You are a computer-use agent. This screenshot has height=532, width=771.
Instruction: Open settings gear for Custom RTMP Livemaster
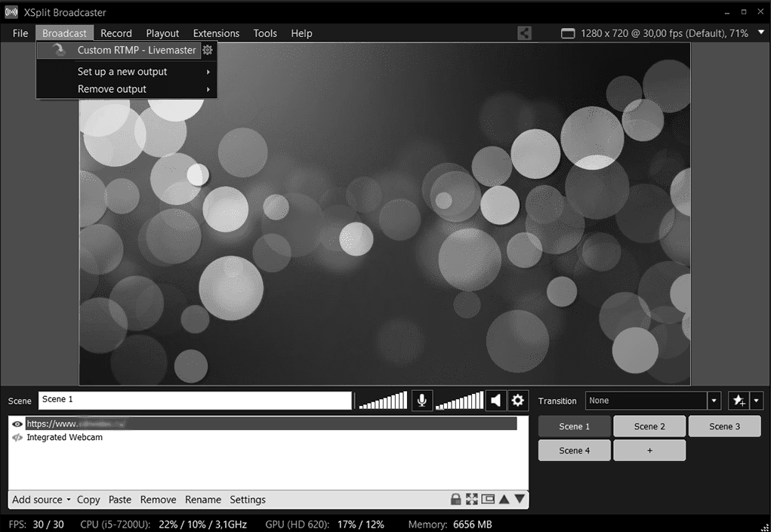coord(208,51)
